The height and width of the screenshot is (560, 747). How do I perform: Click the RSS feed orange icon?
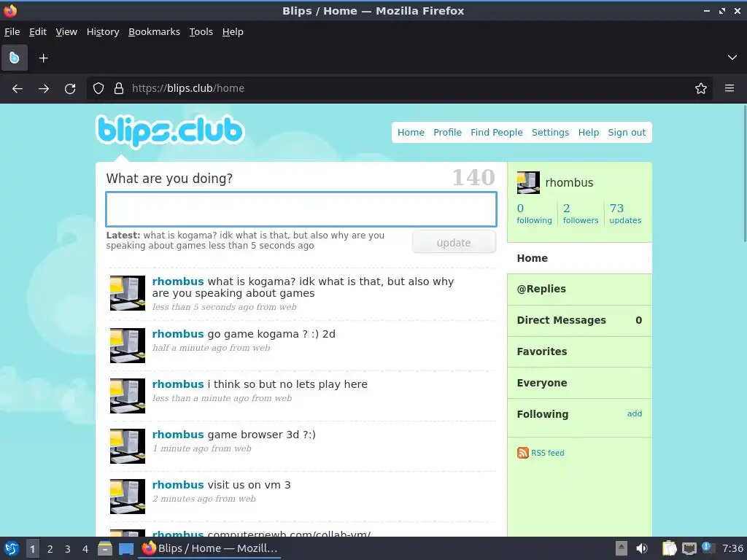point(522,453)
